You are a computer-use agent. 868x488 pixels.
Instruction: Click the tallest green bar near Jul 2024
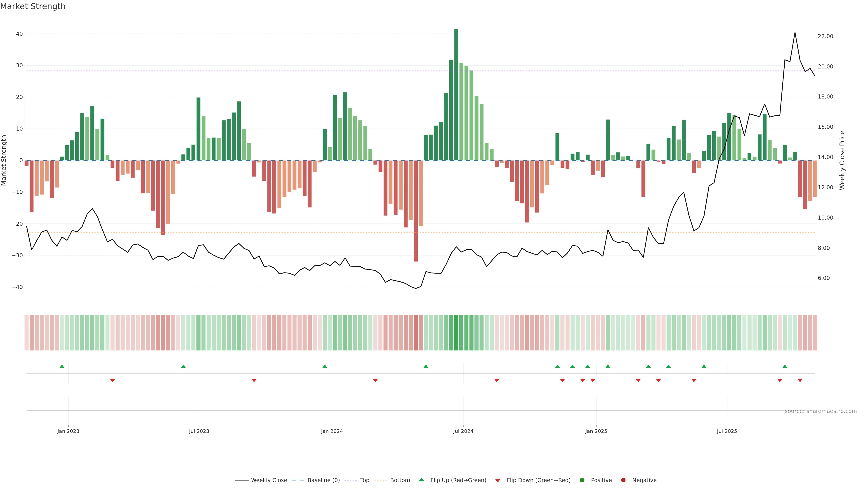click(x=456, y=94)
